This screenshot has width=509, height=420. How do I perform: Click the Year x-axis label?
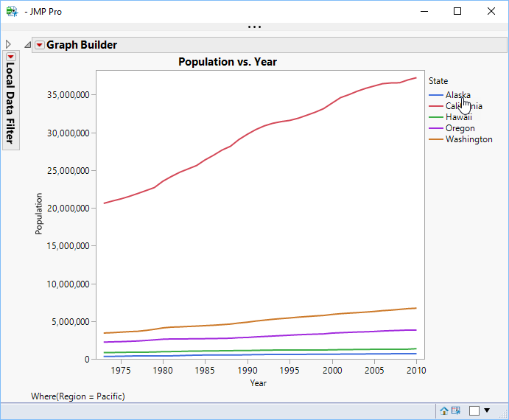coord(258,382)
